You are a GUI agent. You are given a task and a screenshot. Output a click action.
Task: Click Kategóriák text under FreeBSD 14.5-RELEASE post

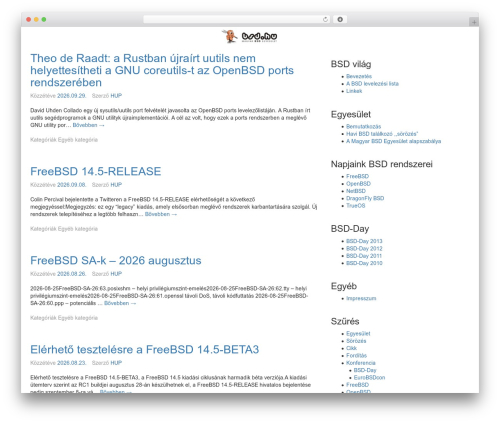click(x=43, y=229)
